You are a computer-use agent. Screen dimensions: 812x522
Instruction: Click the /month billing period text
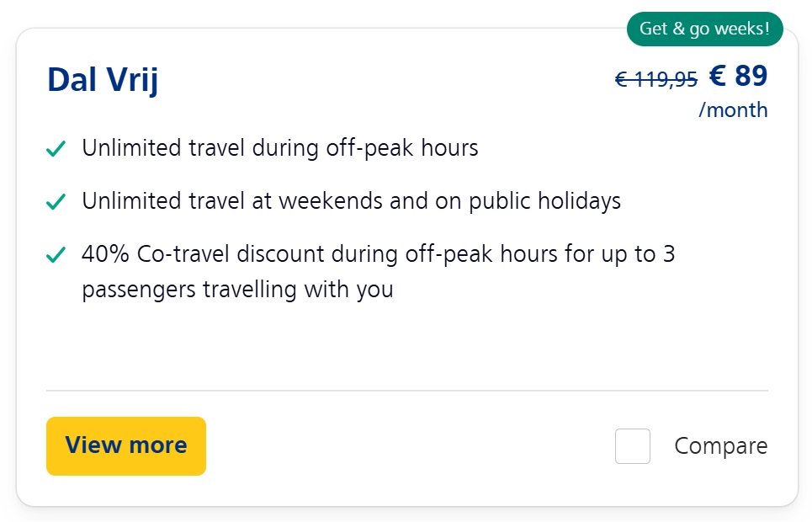click(733, 109)
